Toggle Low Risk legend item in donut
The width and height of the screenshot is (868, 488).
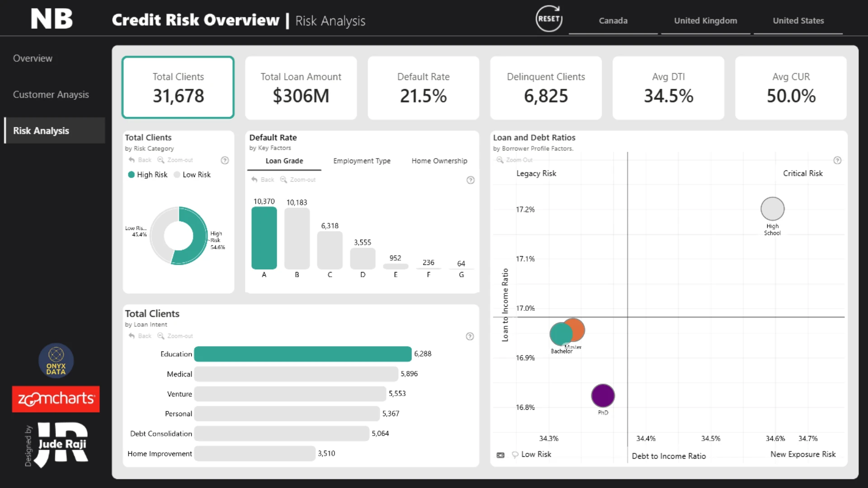(x=192, y=175)
